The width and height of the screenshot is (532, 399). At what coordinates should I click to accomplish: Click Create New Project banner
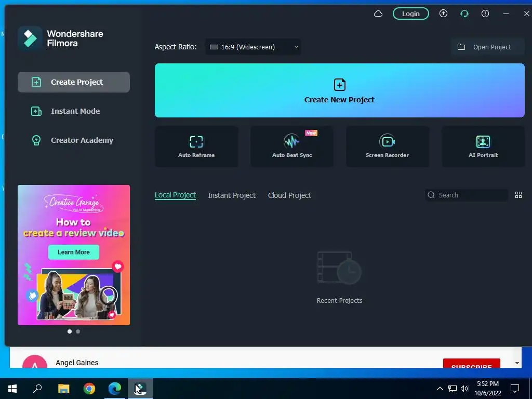340,90
